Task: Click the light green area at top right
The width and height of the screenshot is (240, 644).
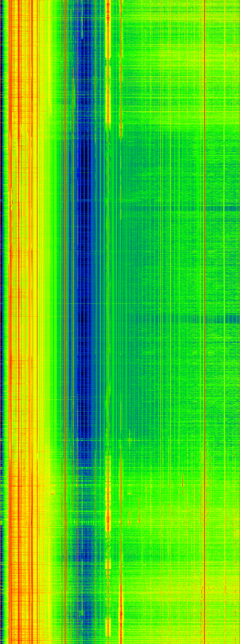Action: tap(175, 37)
